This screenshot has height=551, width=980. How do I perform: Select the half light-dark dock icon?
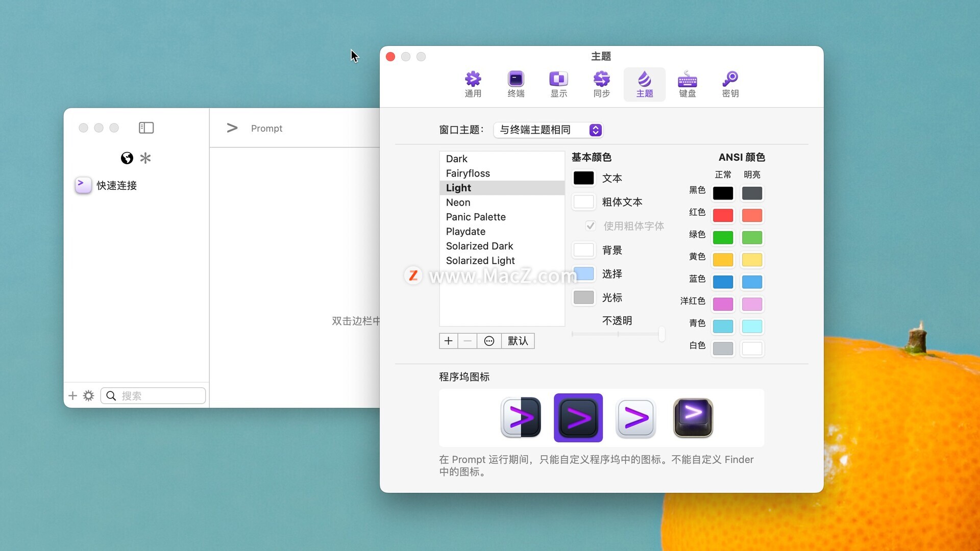521,418
